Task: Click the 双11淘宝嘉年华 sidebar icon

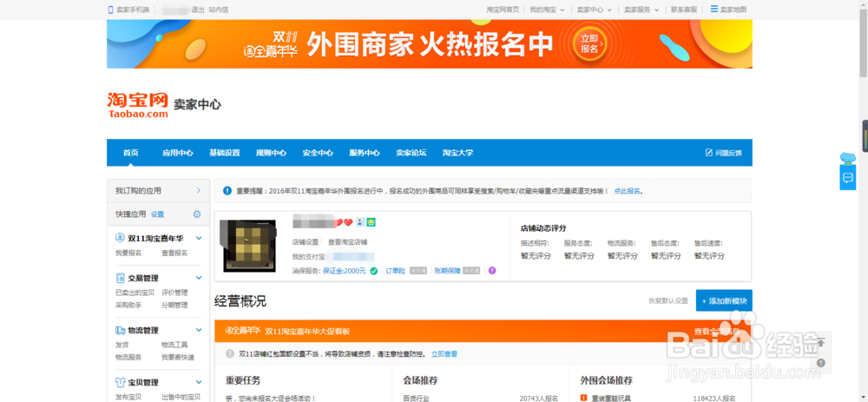Action: pyautogui.click(x=120, y=238)
